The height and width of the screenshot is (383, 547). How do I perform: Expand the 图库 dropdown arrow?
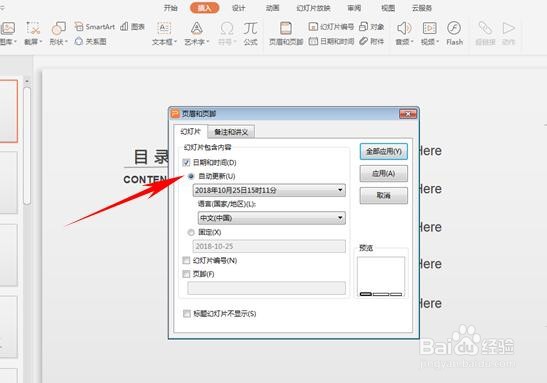click(x=15, y=42)
